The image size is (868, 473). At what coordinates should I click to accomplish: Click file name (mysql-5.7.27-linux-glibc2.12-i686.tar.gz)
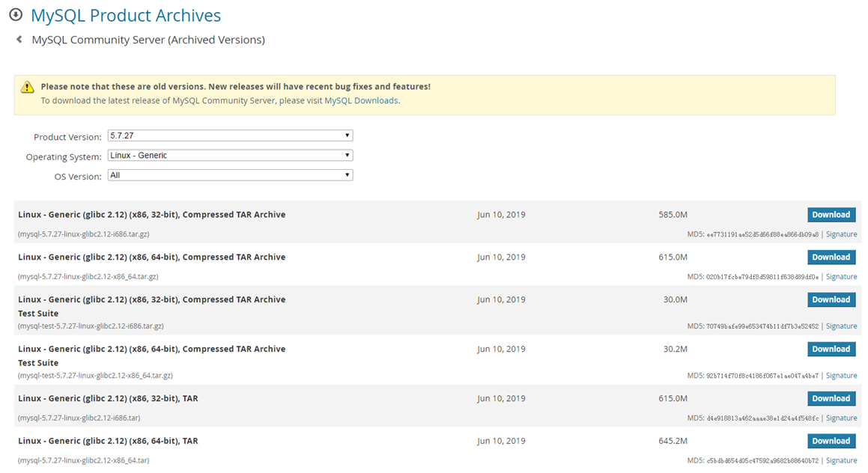[84, 234]
